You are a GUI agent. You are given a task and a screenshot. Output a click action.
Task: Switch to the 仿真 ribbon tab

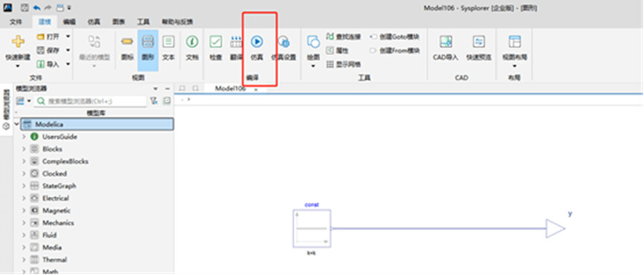[94, 22]
